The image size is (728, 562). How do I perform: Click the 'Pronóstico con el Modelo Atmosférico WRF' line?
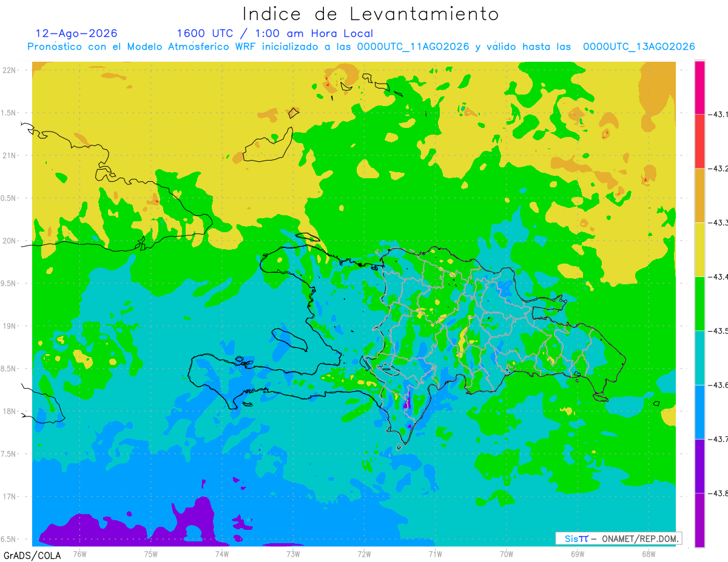(361, 47)
